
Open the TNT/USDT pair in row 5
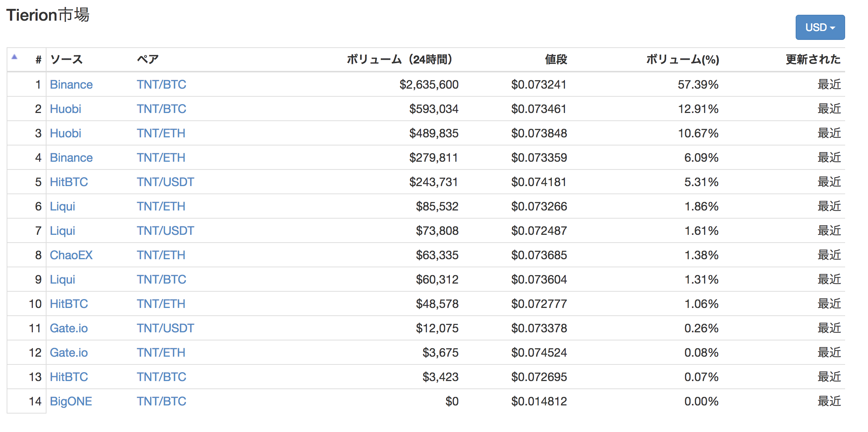tap(165, 182)
